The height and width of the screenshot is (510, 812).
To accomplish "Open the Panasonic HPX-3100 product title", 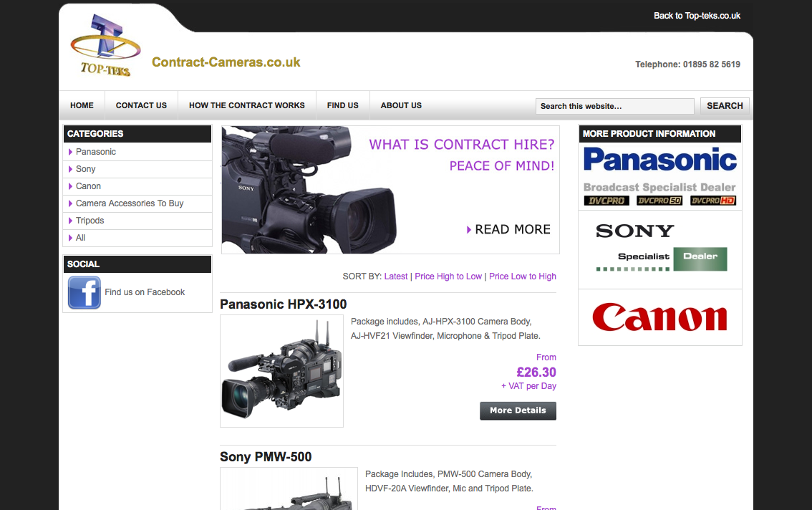I will 284,304.
